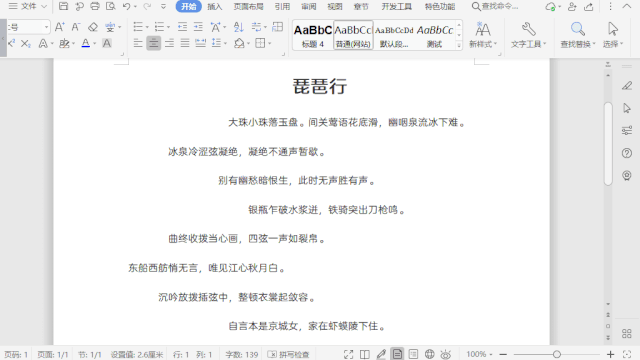Click the cloud sync status icon
640x360 pixels.
tap(550, 7)
